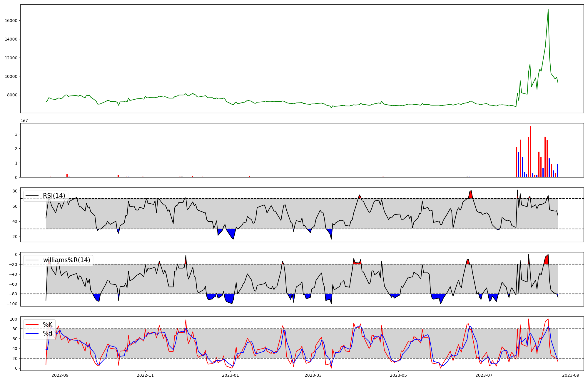Click the RSI(14) legend label
588x382 pixels.
[54, 196]
